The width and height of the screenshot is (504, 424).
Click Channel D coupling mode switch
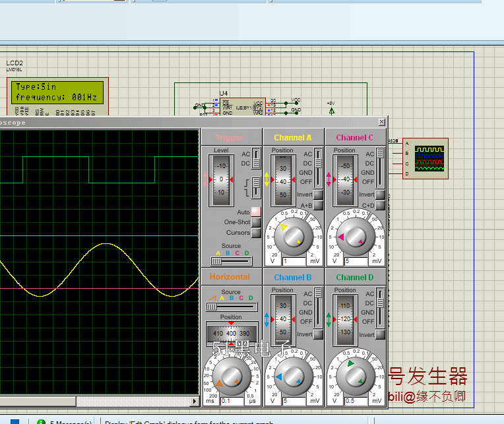[x=380, y=308]
